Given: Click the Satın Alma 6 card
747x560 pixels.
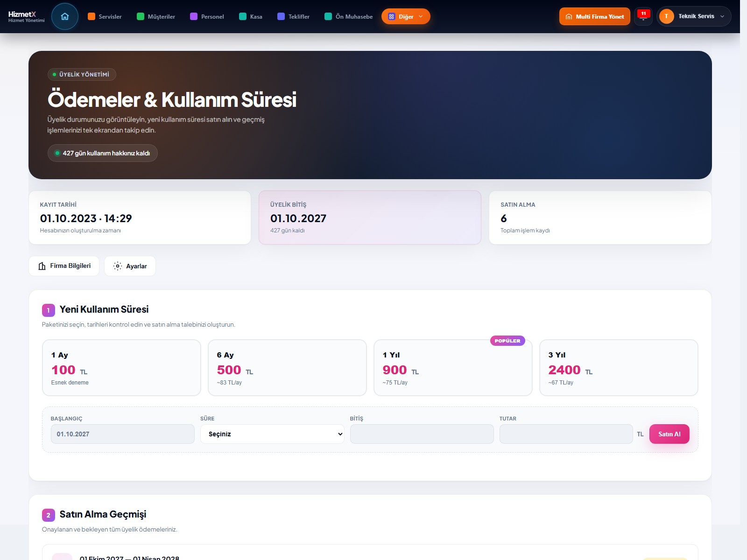Looking at the screenshot, I should (600, 217).
